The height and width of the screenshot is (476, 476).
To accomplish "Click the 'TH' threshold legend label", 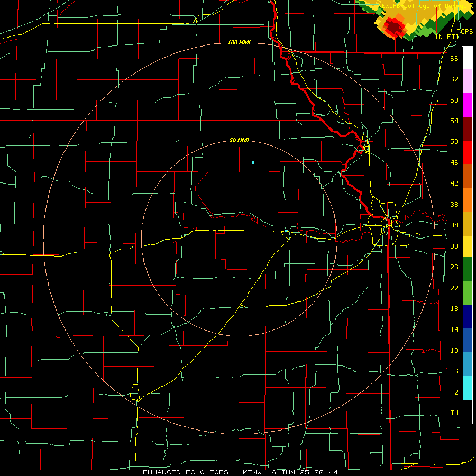I will click(454, 413).
